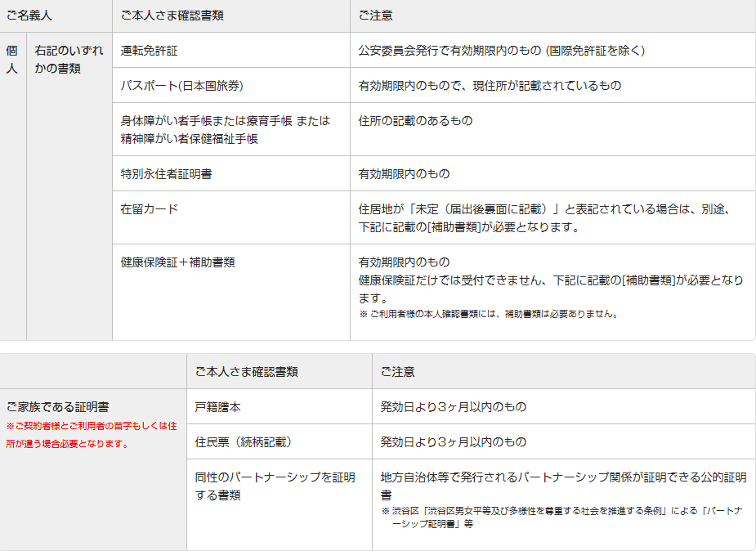Click the 公安委員会発行 note for driver's license
Image resolution: width=756 pixels, height=551 pixels.
point(502,51)
